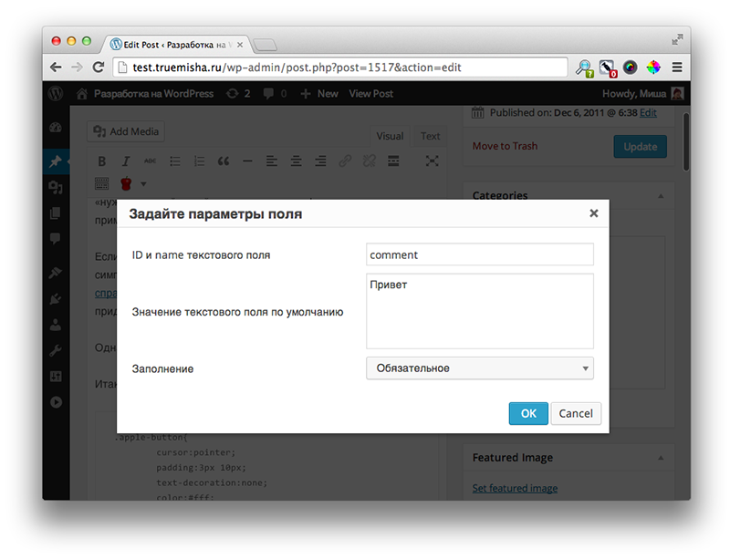Open the Заполнение dropdown showing Обязательное

click(479, 368)
